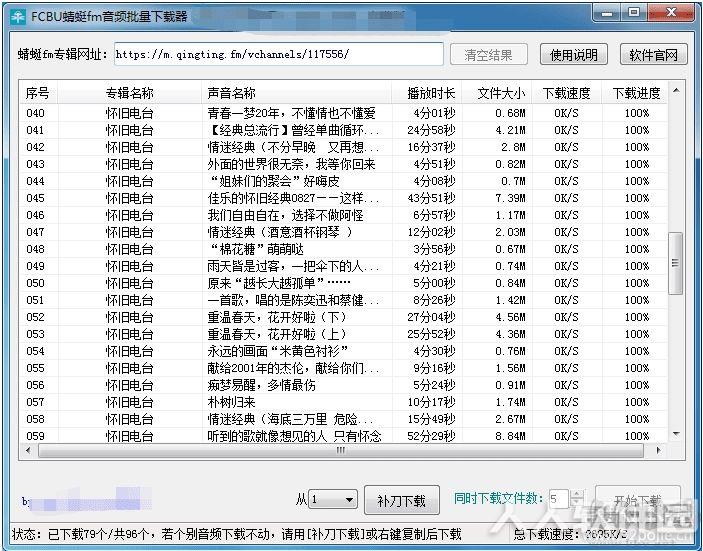The width and height of the screenshot is (703, 551).
Task: Click the simultaneous download count field
Action: coord(558,499)
